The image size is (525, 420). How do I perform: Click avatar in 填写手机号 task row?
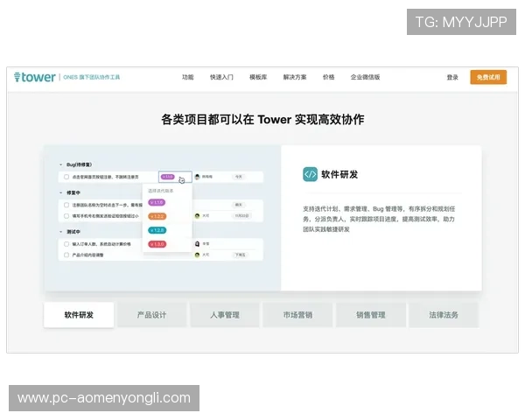[197, 216]
